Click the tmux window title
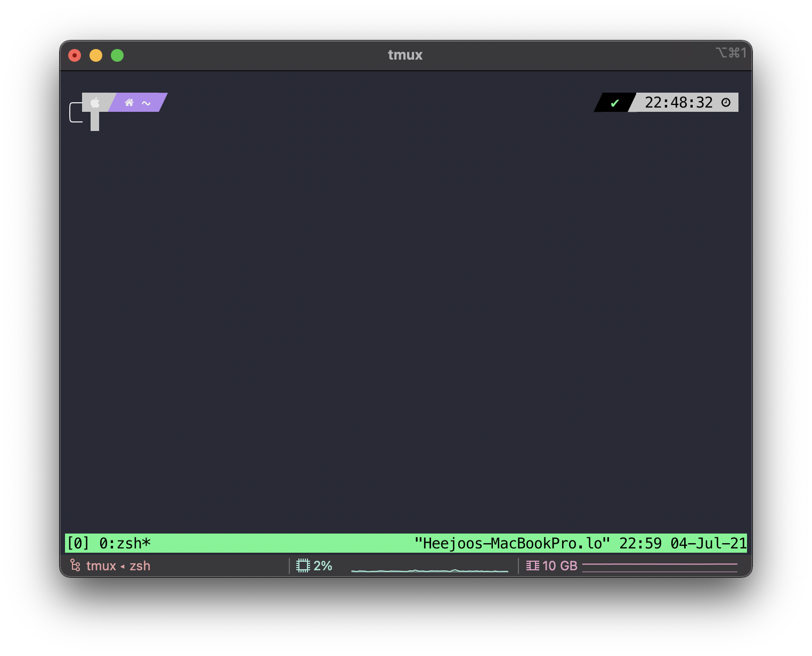 click(405, 55)
